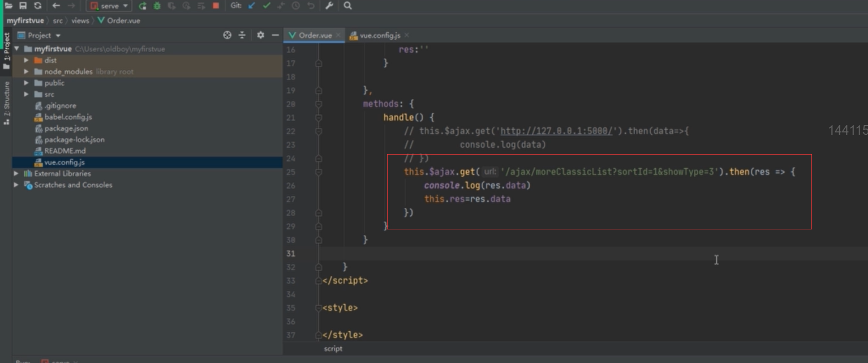Click the Profile run icon
This screenshot has height=363, width=868.
point(186,6)
